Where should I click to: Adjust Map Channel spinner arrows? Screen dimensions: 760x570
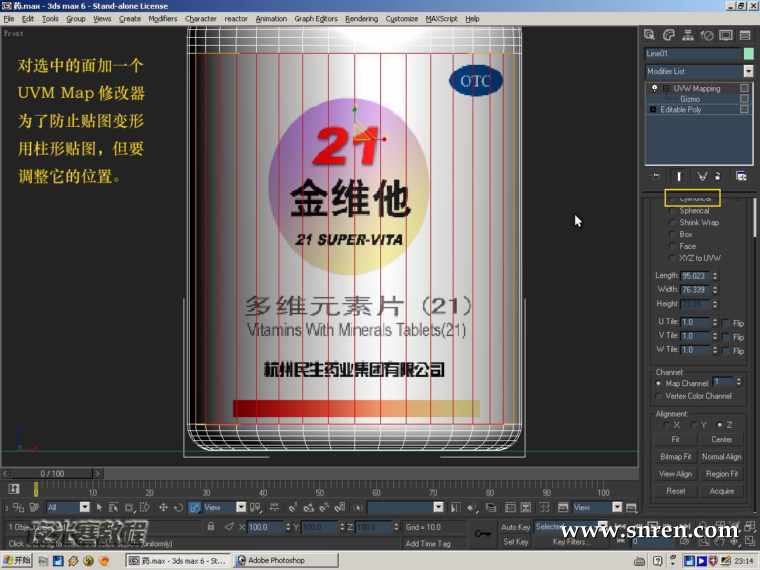739,382
